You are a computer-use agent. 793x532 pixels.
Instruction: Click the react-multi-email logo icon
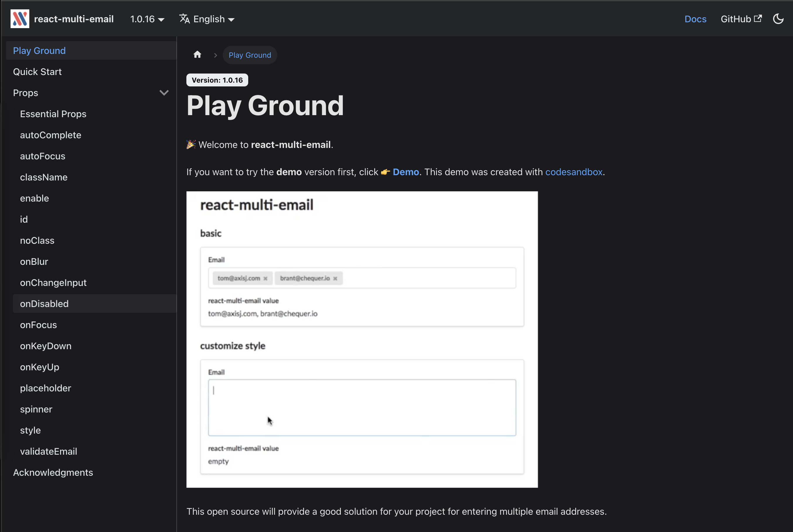20,19
